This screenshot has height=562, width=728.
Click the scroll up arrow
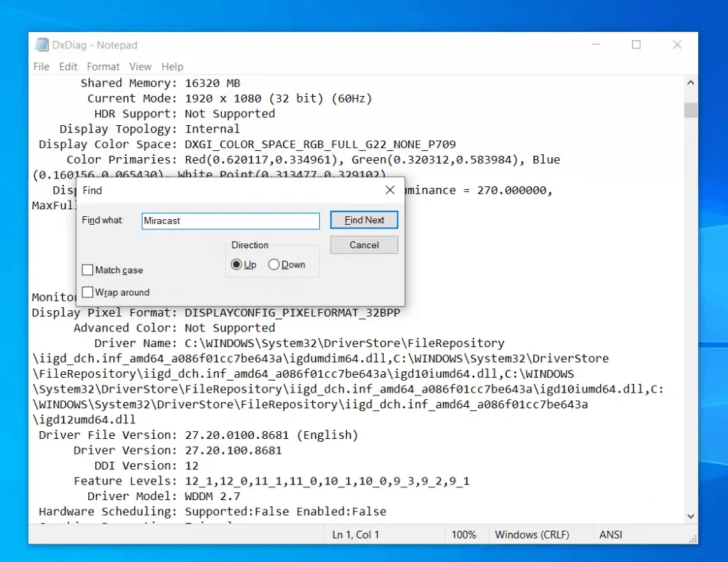pyautogui.click(x=690, y=83)
